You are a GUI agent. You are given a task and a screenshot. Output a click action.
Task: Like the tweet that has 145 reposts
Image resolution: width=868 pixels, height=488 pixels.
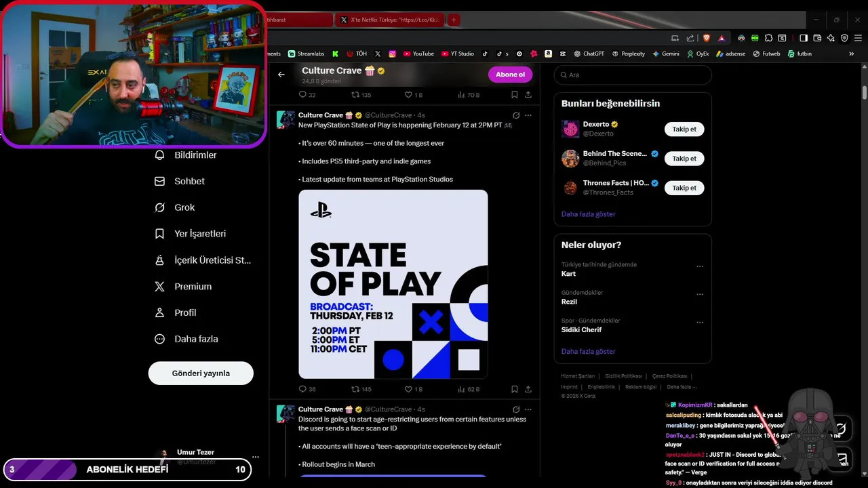[414, 389]
